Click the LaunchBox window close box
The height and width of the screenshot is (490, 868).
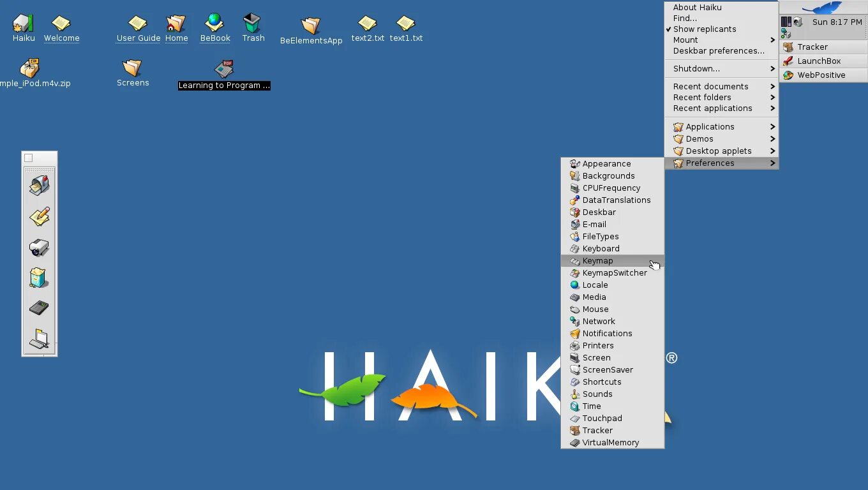28,158
